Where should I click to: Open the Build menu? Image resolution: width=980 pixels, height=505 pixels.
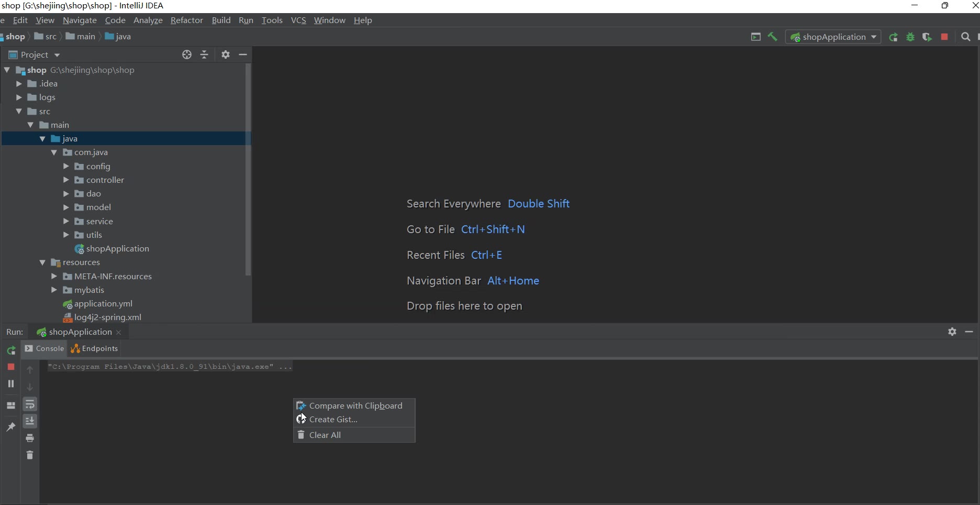[x=221, y=20]
